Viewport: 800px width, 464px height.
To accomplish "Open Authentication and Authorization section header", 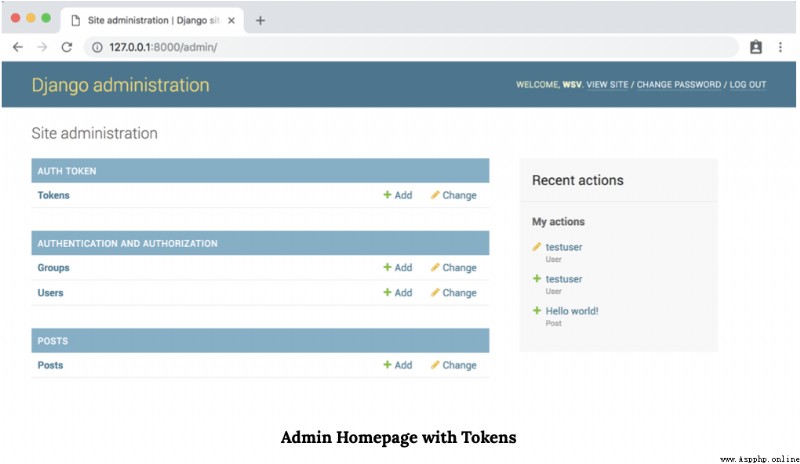I will 128,243.
